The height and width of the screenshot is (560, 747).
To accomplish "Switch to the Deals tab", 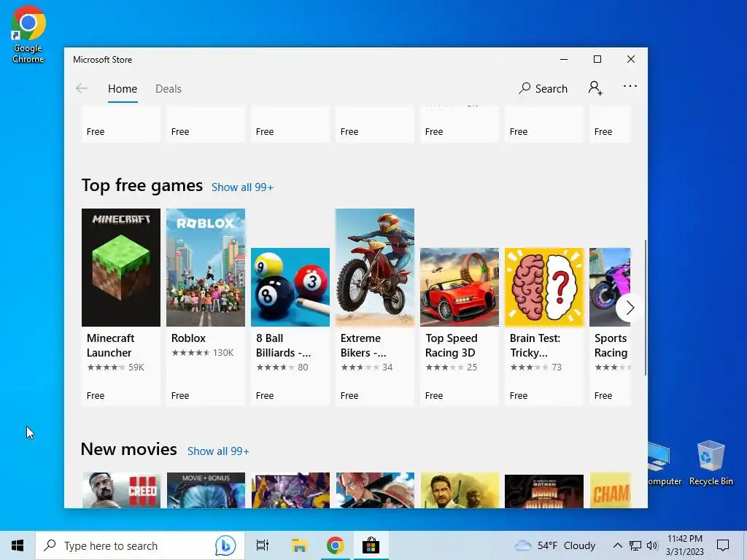I will click(169, 88).
